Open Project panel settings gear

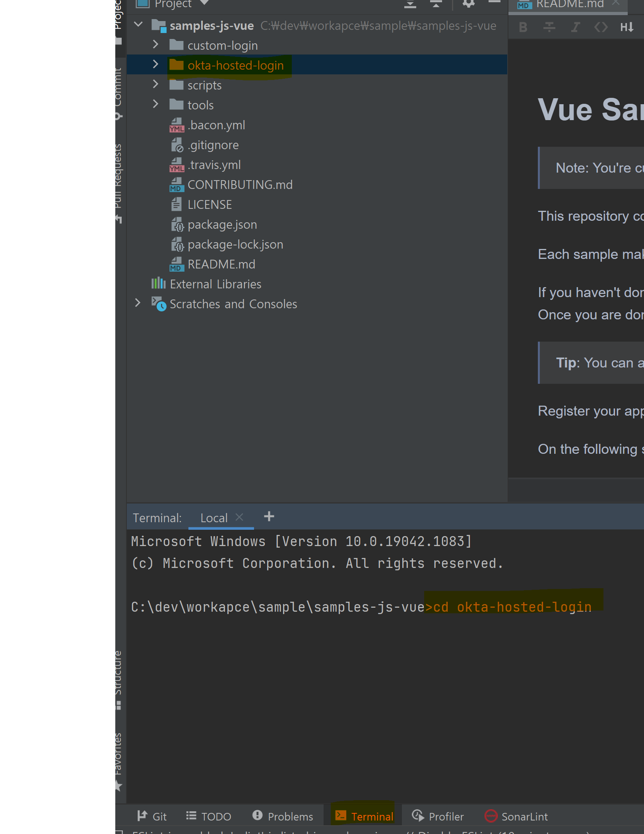pyautogui.click(x=469, y=4)
